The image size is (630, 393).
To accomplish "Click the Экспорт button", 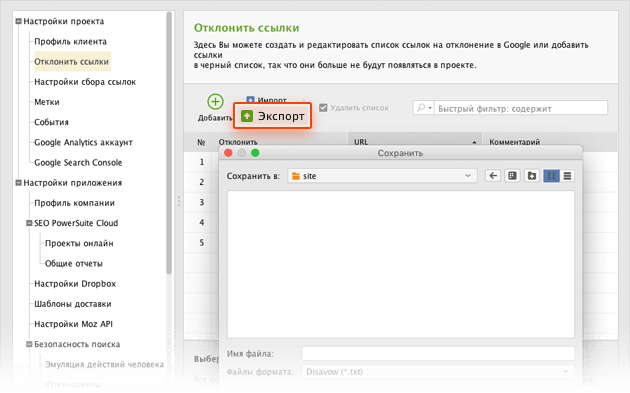I will [272, 116].
